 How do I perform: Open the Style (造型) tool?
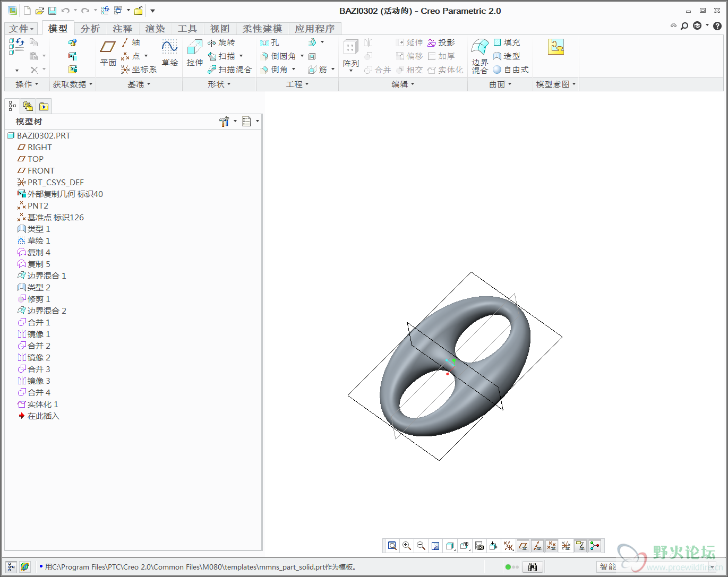click(507, 56)
